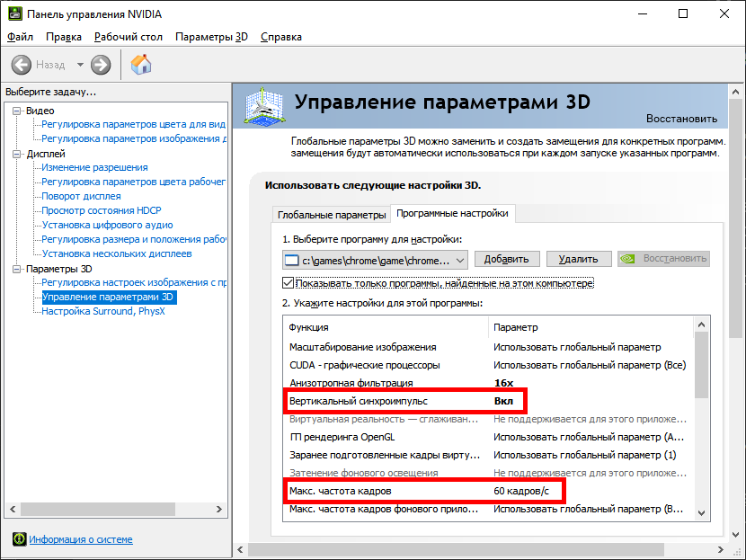Toggle the show only found programs checkbox
The image size is (746, 560).
click(x=288, y=283)
